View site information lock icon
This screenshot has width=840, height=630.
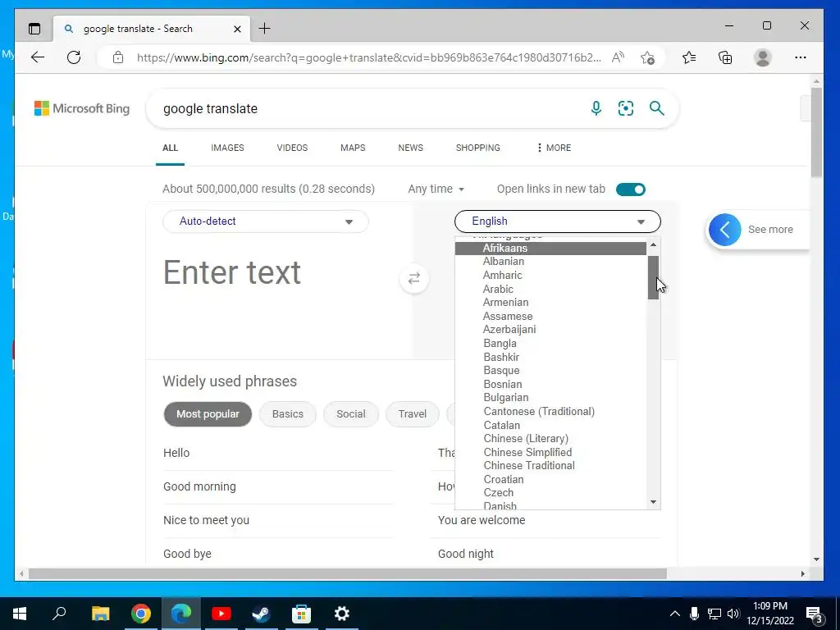click(x=118, y=57)
